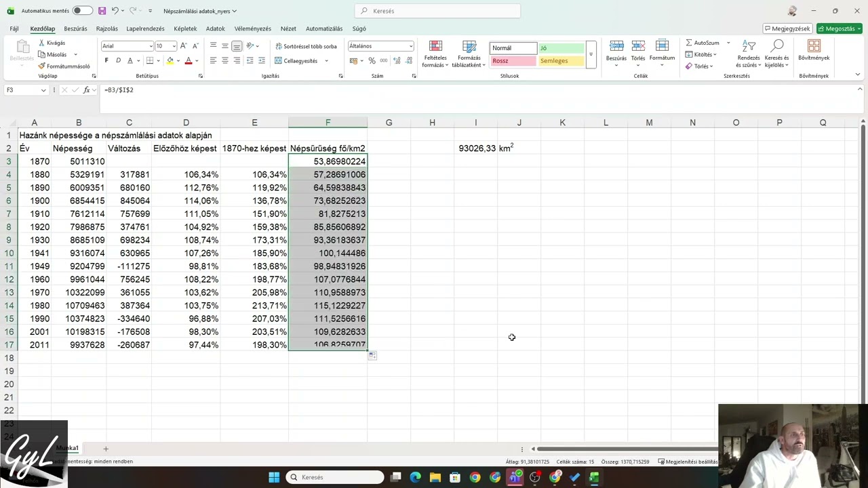Click the Bővítmények (add-ins) icon

point(814,46)
